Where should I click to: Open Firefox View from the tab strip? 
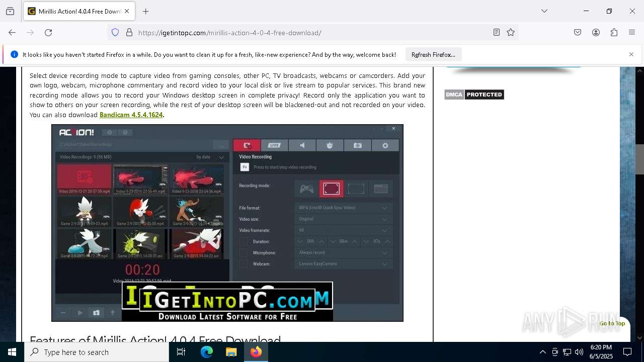pos(10,11)
